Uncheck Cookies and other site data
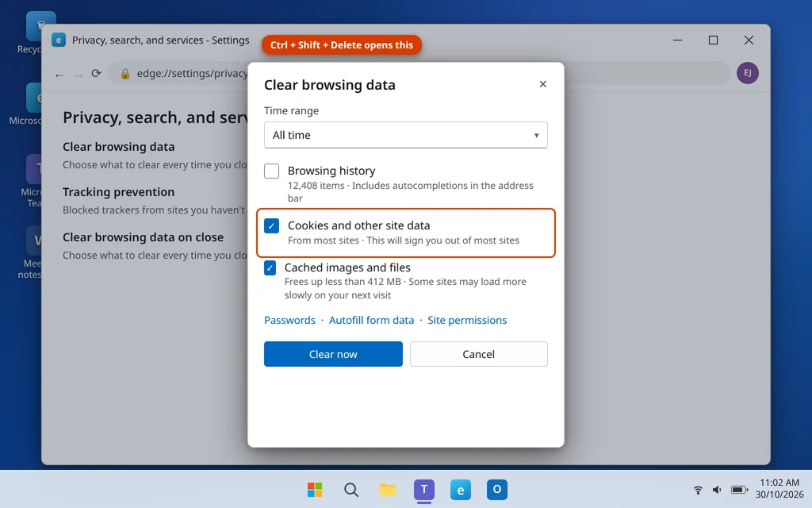The width and height of the screenshot is (812, 508). pos(271,225)
